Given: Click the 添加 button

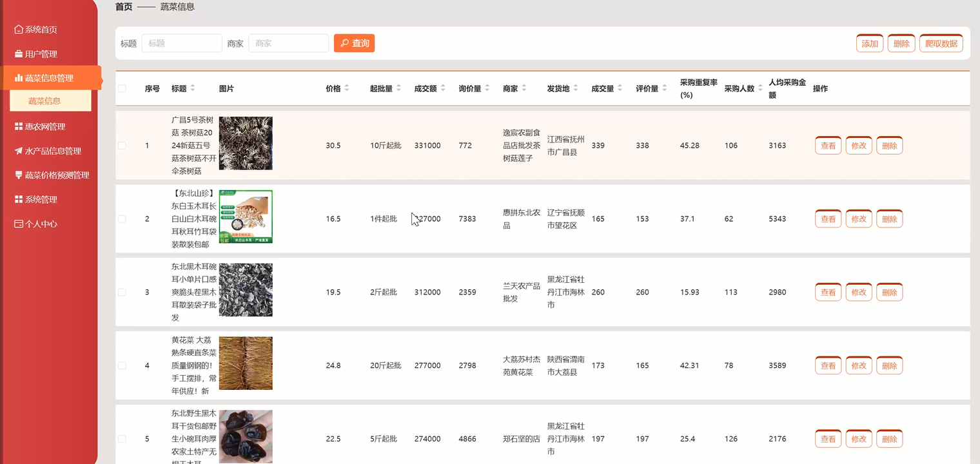Looking at the screenshot, I should 870,43.
